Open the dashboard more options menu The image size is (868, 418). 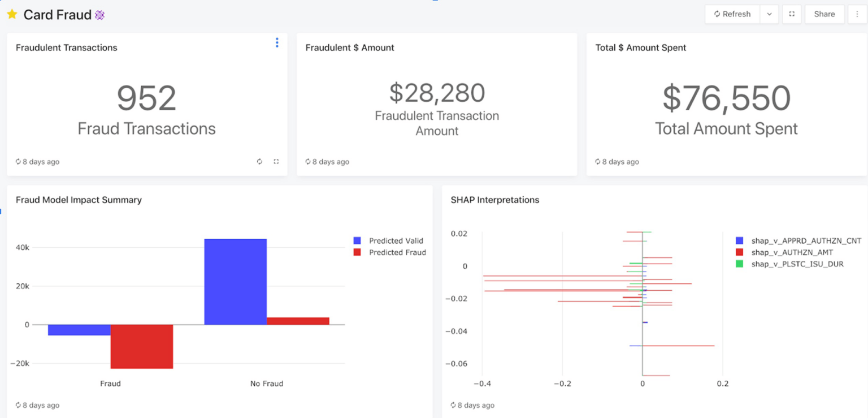coord(857,14)
